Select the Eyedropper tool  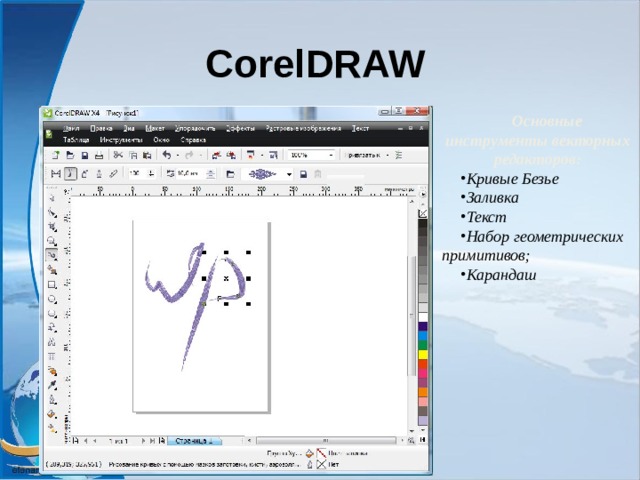coord(52,385)
